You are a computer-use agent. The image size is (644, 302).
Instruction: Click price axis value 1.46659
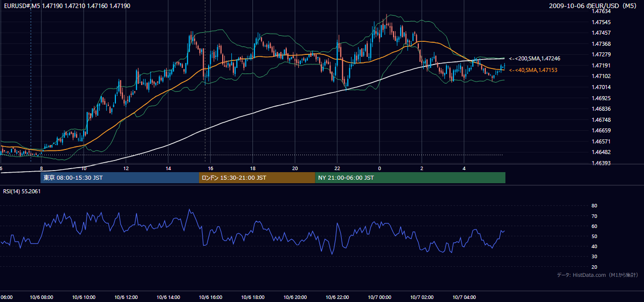pyautogui.click(x=602, y=130)
